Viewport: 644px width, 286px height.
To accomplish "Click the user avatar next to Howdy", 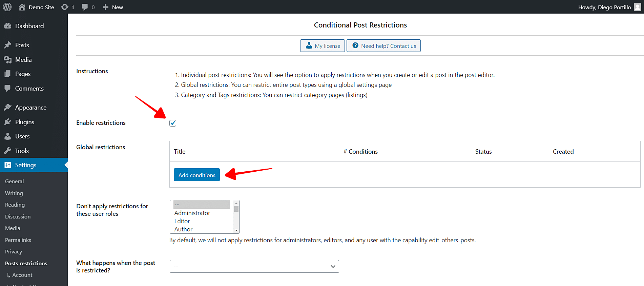I will point(637,7).
